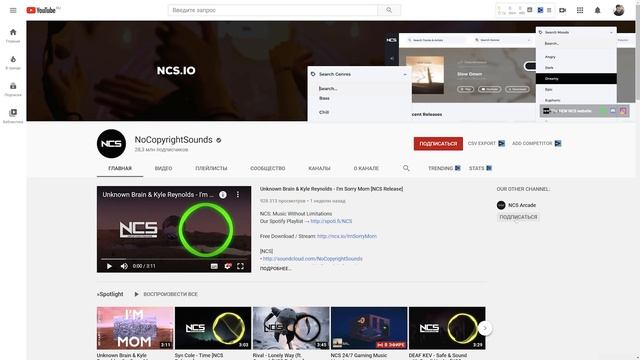Image resolution: width=640 pixels, height=360 pixels.
Task: Open the vidIQ STATS tab
Action: (480, 168)
